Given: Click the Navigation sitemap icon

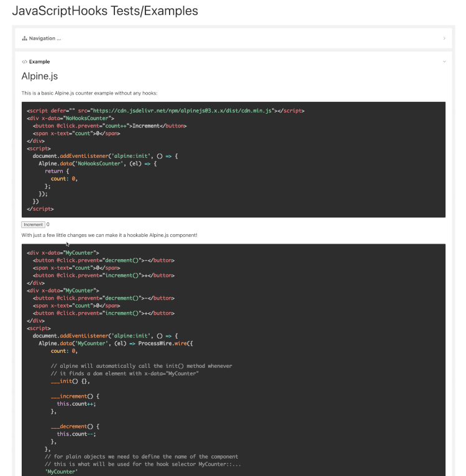Looking at the screenshot, I should pos(25,39).
